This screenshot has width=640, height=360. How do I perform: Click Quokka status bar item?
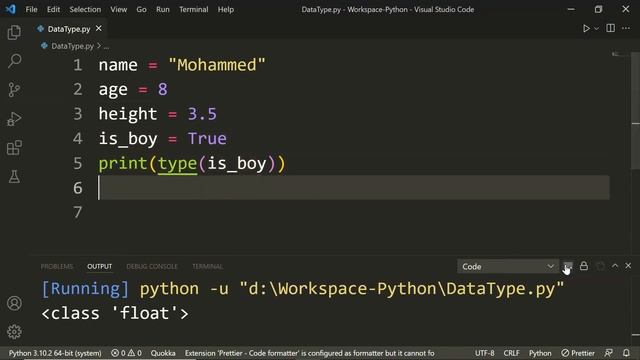(163, 353)
